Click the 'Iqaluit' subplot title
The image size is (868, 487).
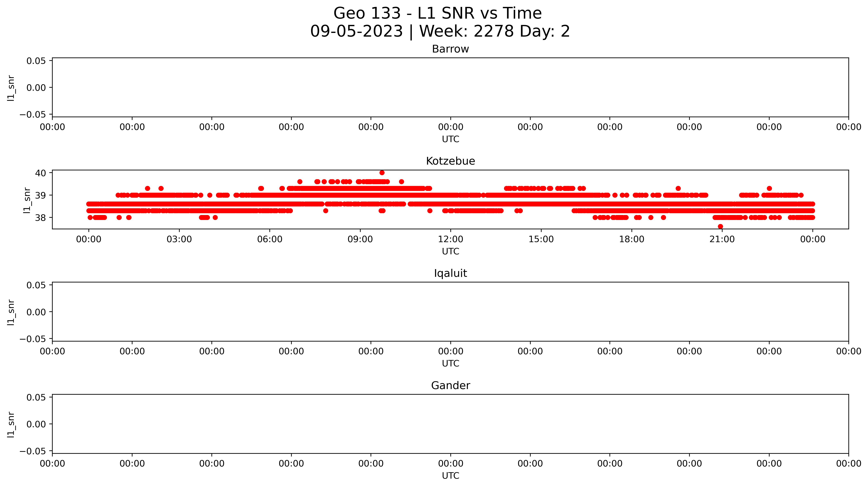coord(450,273)
